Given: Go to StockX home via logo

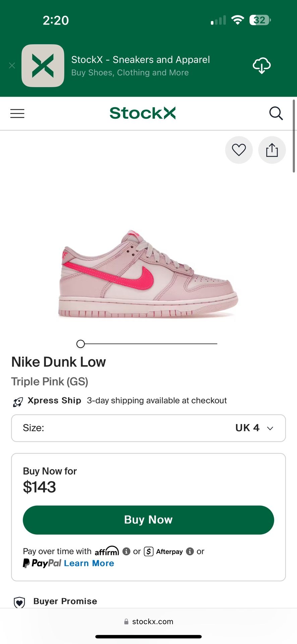Looking at the screenshot, I should click(142, 113).
